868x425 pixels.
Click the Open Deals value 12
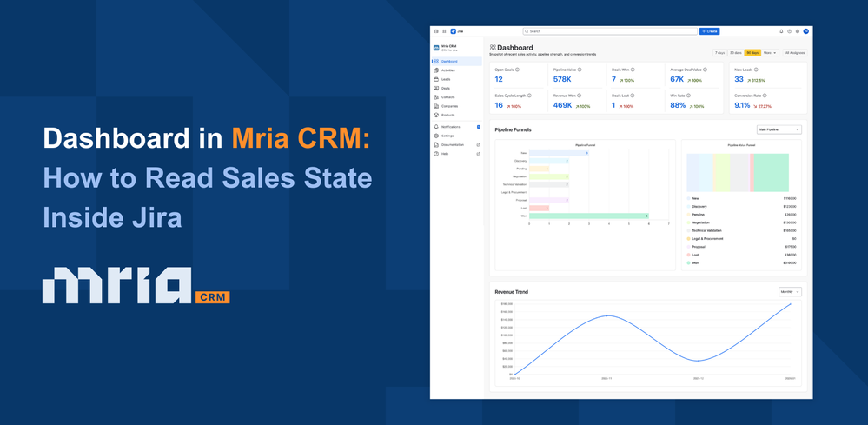click(x=499, y=80)
